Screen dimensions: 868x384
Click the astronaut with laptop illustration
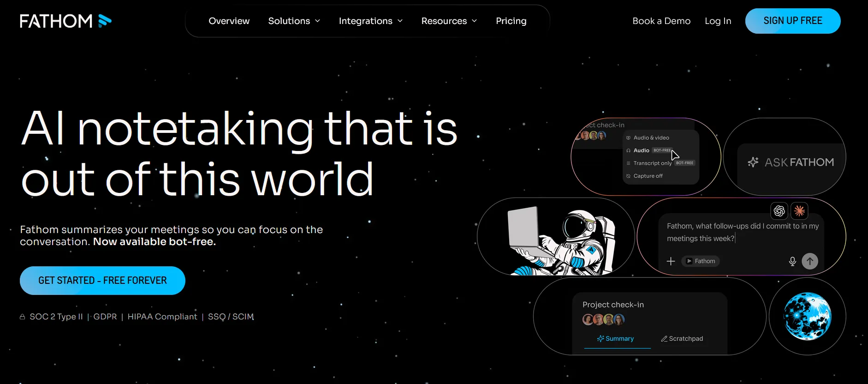click(562, 241)
